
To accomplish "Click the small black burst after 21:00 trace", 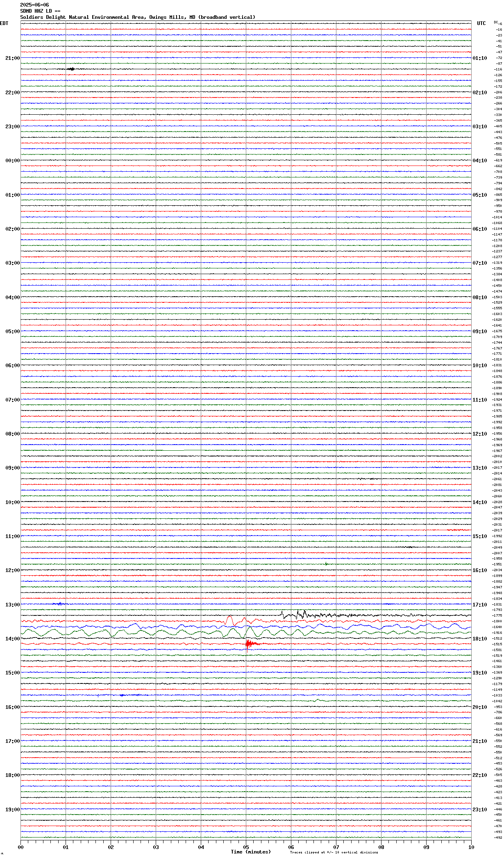I will pos(71,69).
